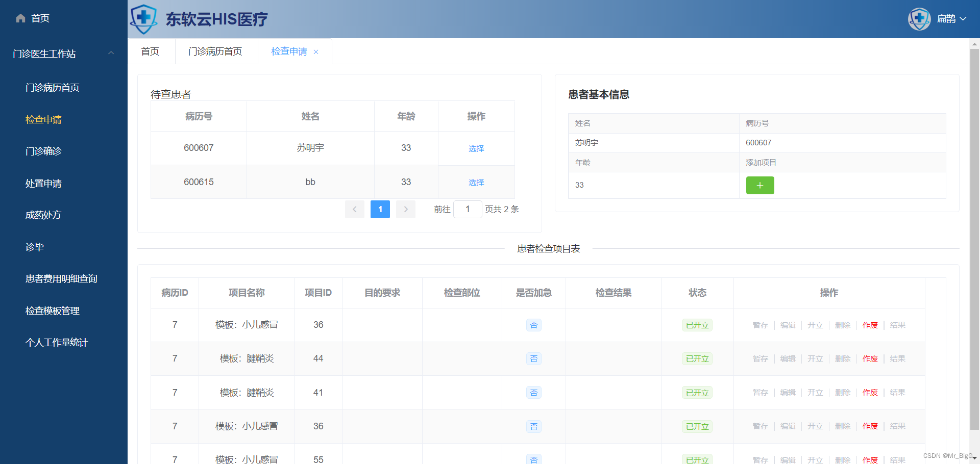
Task: Go to the previous page arrow
Action: click(x=355, y=209)
